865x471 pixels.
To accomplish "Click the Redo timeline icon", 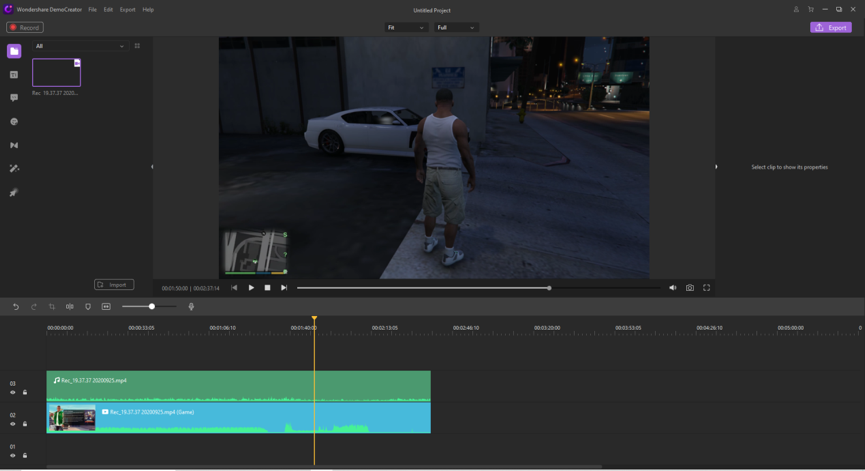I will click(34, 307).
